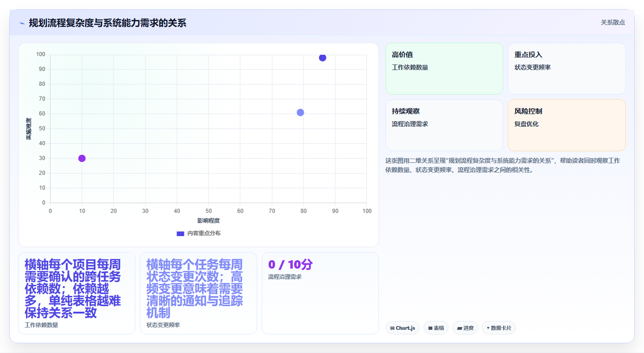Click the 表格 tag
This screenshot has width=644, height=353.
(436, 328)
